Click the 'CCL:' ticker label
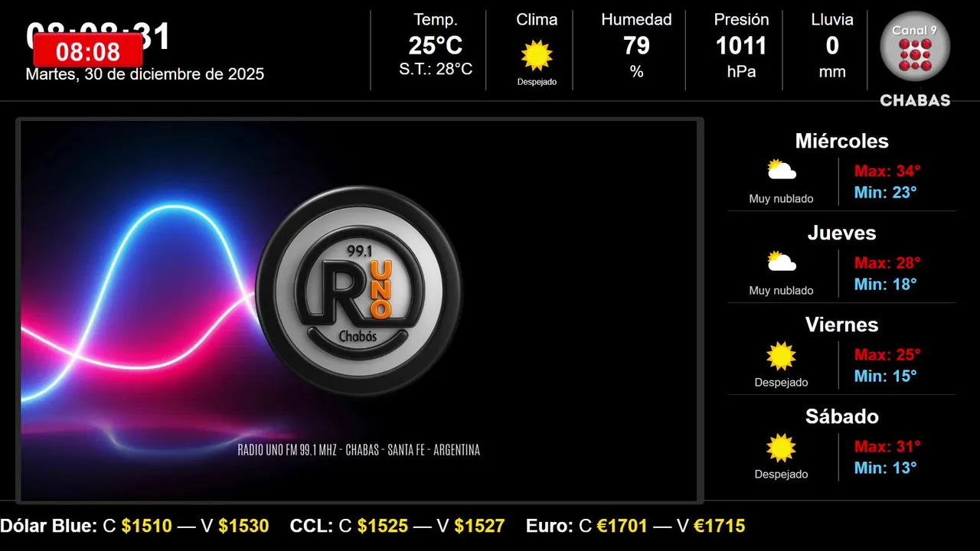The image size is (980, 551). pos(312,526)
